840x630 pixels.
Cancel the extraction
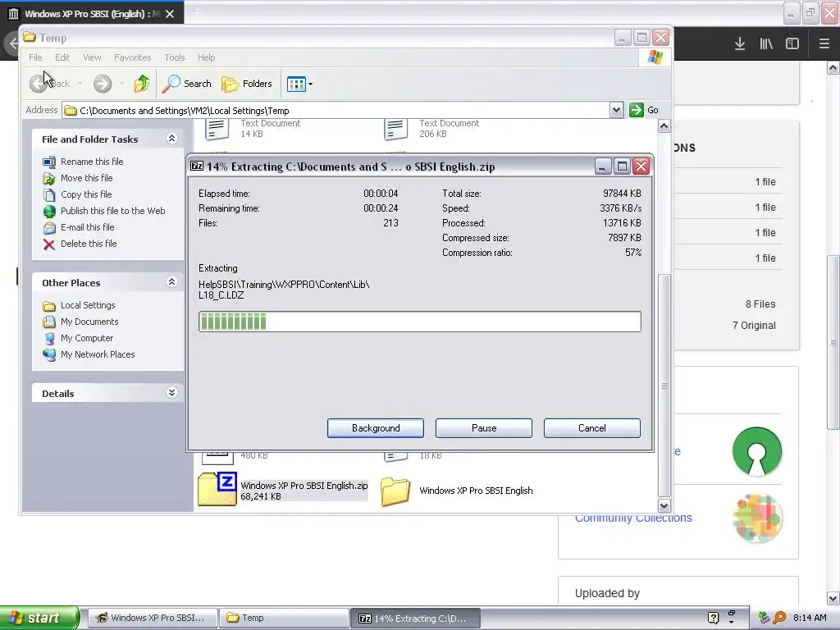click(x=592, y=428)
